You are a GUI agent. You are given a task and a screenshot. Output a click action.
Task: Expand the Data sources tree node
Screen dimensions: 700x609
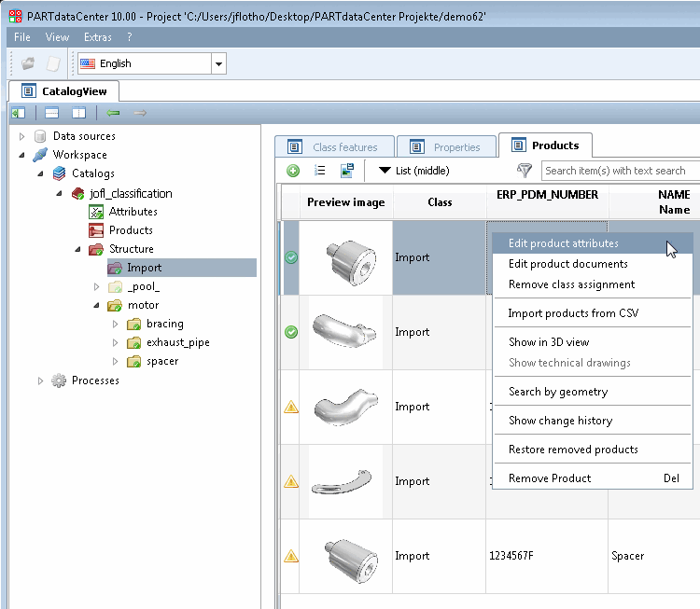coord(21,136)
